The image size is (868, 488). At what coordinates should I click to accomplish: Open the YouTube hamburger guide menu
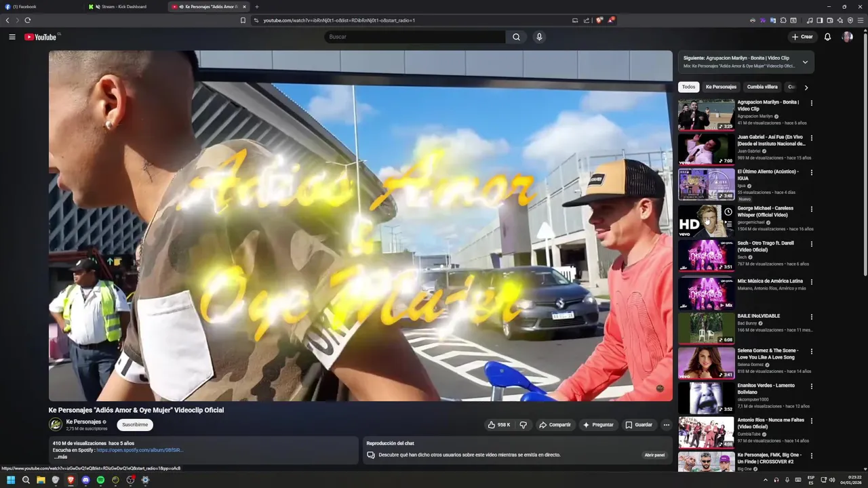[x=12, y=37]
